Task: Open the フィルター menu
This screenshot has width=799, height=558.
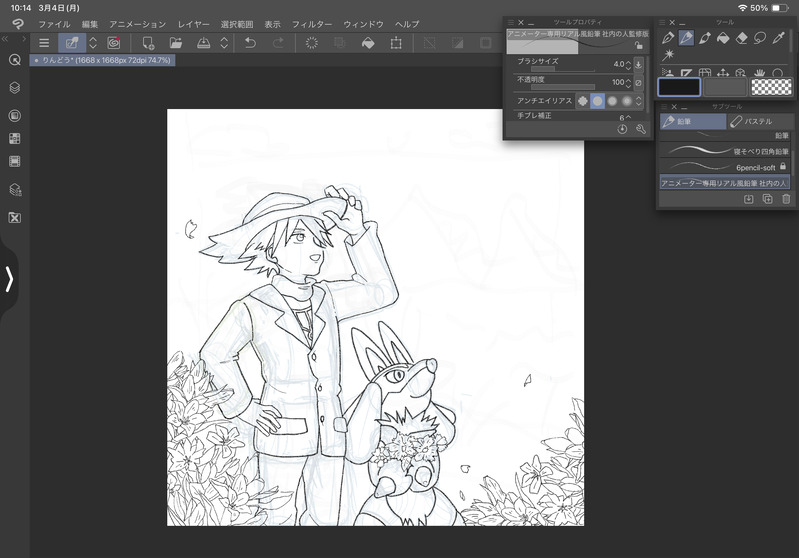Action: click(312, 24)
